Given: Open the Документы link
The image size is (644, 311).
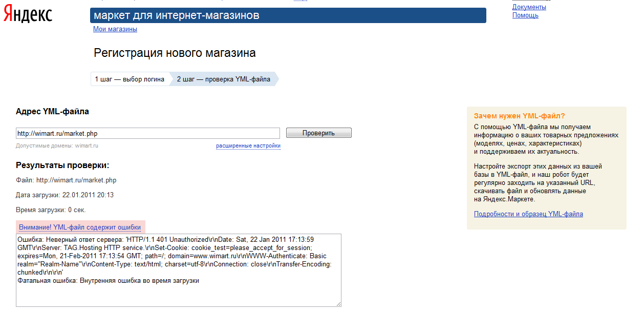Looking at the screenshot, I should [x=529, y=7].
